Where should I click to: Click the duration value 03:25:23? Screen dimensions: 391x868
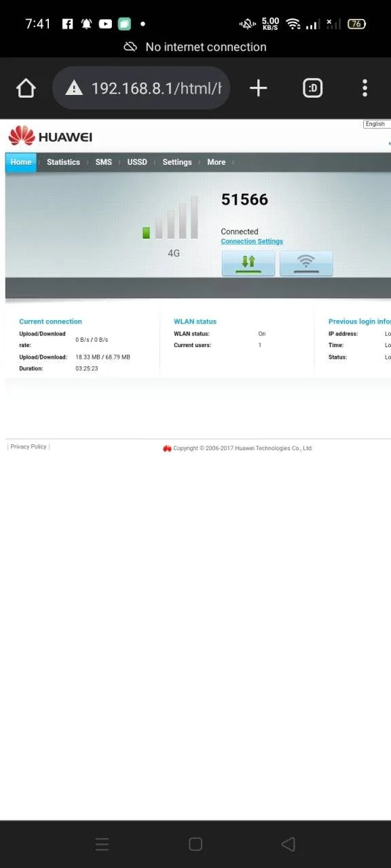coord(87,368)
